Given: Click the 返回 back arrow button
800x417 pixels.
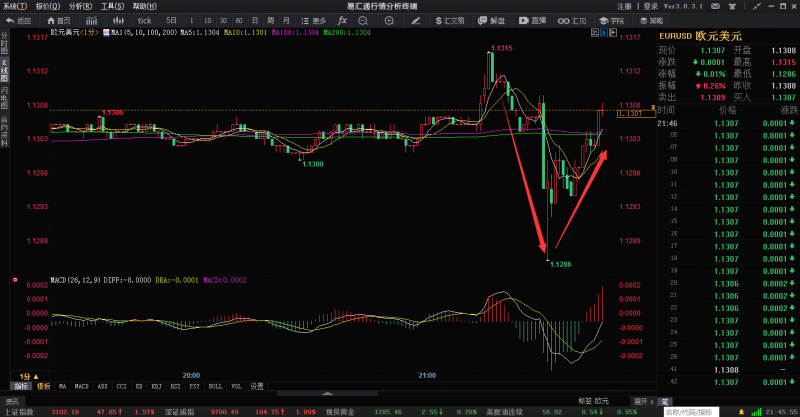Looking at the screenshot, I should (18, 20).
